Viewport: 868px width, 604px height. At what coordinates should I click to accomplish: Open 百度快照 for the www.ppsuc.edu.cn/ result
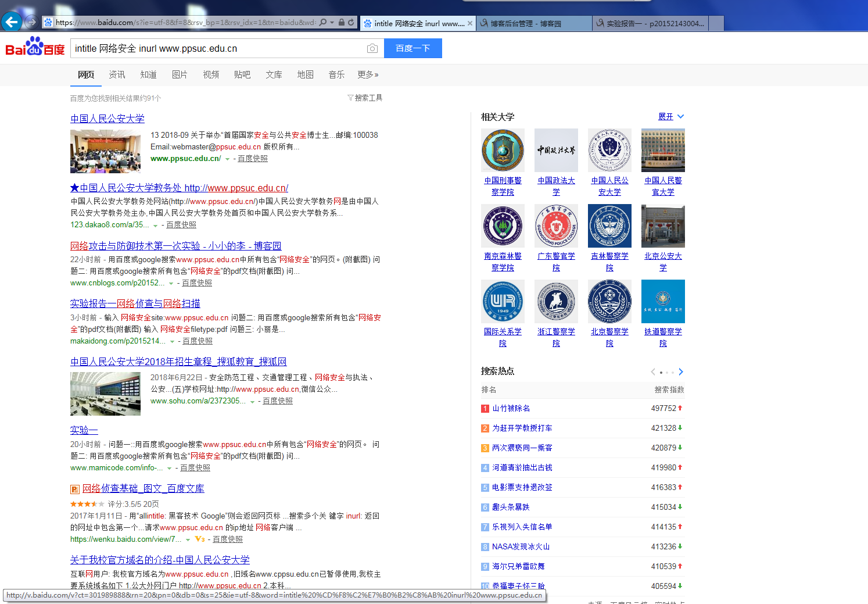tap(253, 159)
